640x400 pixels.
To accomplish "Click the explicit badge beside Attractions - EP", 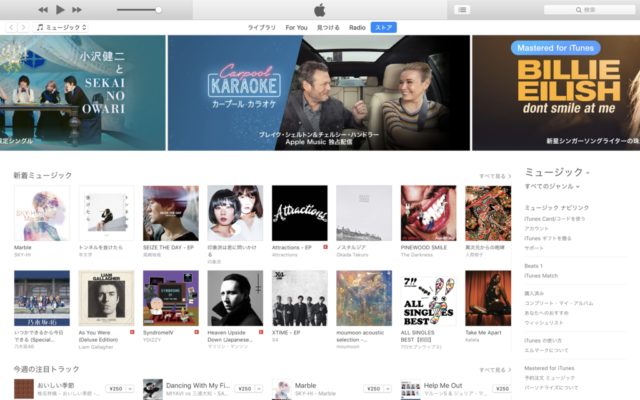I will [x=325, y=247].
